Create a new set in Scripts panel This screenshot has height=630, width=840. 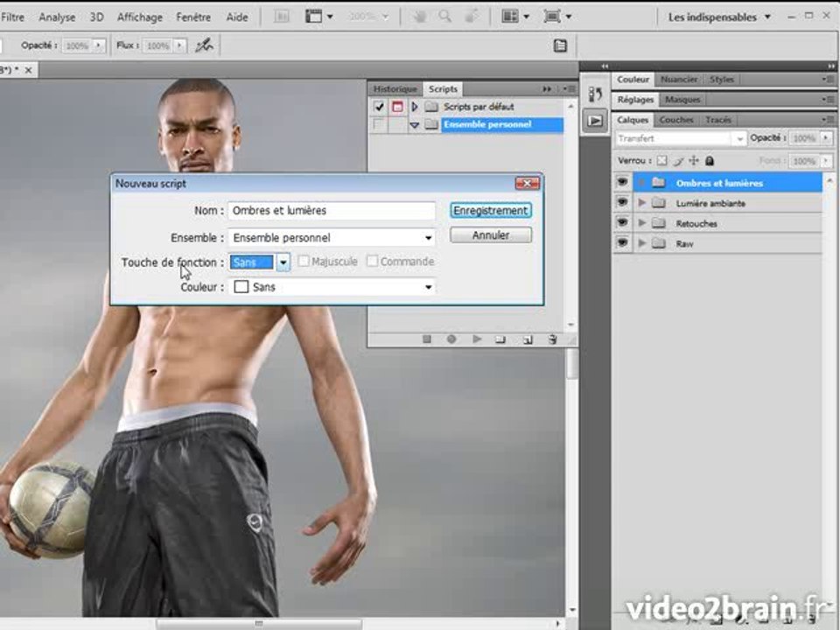click(x=500, y=339)
